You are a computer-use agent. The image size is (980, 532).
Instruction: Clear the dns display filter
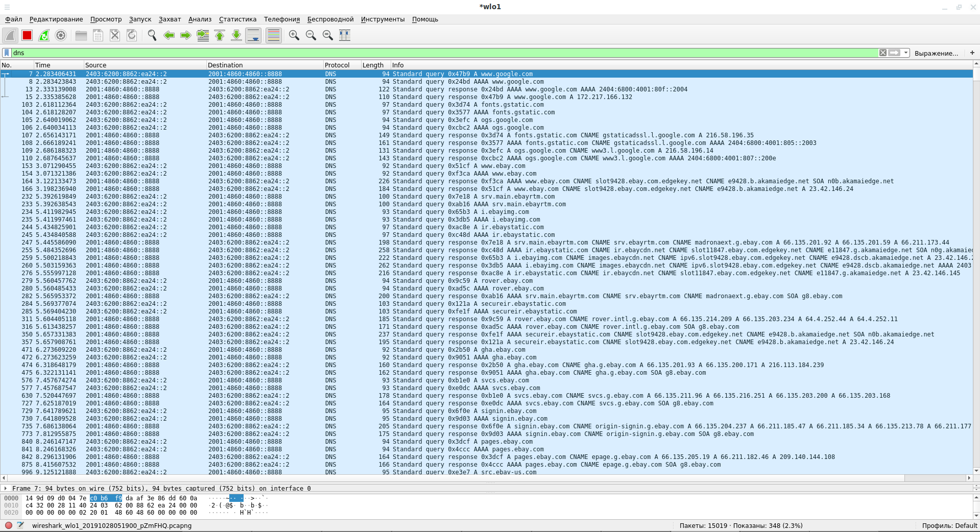tap(882, 53)
